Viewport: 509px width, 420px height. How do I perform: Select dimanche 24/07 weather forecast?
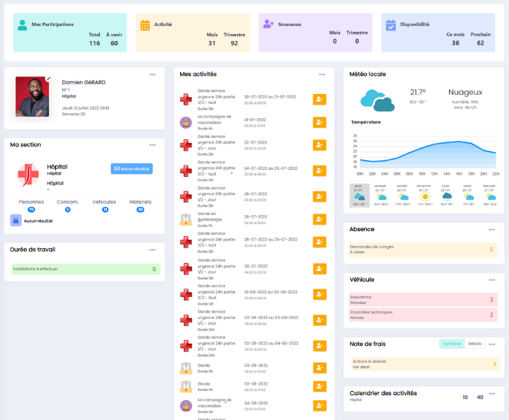point(425,195)
